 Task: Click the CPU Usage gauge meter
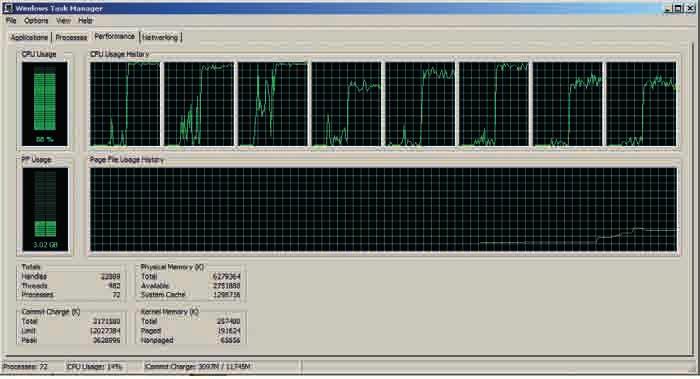(x=45, y=104)
